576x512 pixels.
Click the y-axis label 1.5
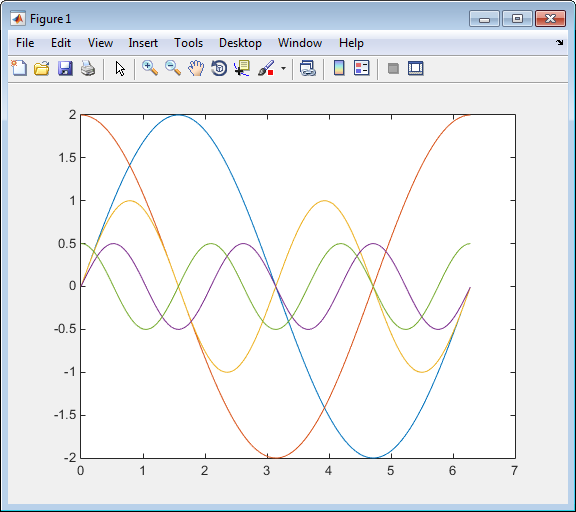pyautogui.click(x=67, y=158)
